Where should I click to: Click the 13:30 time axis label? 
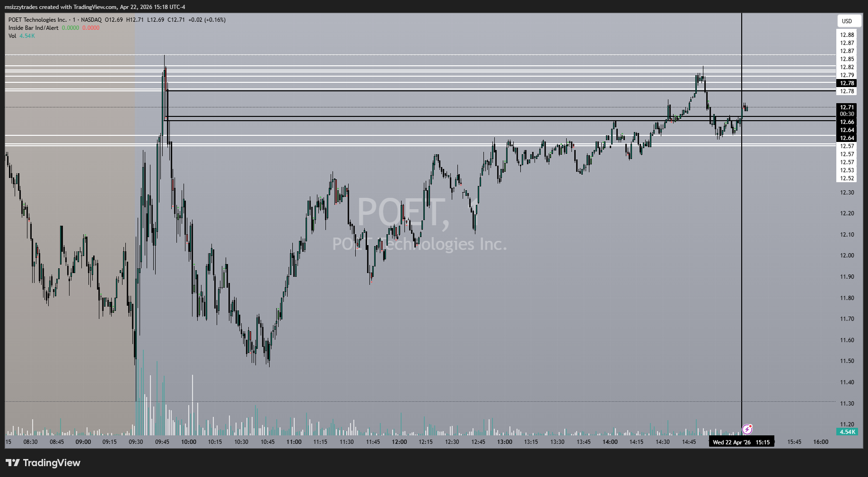(x=557, y=442)
